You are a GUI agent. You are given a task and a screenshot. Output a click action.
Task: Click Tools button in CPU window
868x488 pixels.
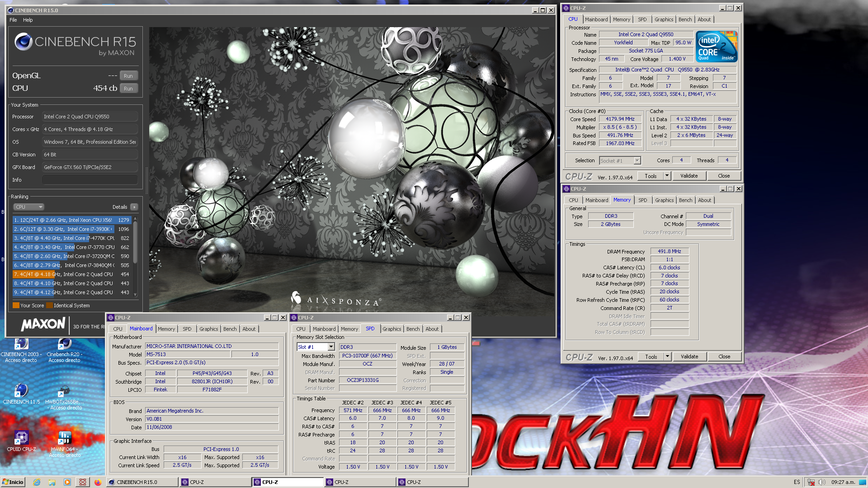[x=651, y=176]
